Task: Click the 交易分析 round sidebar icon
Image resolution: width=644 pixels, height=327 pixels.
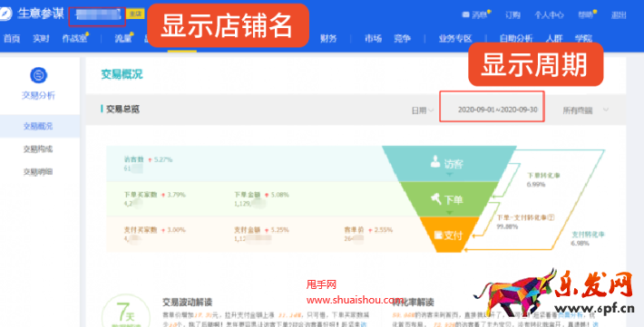Action: (39, 75)
